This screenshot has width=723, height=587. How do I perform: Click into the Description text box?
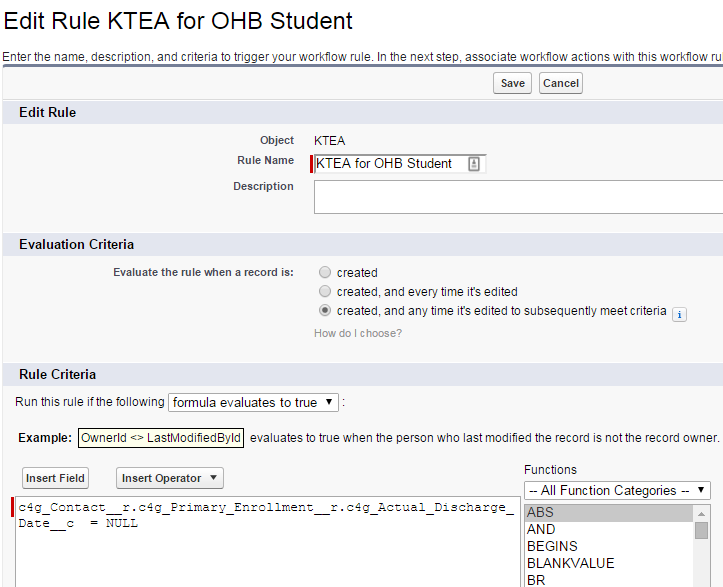coord(518,196)
